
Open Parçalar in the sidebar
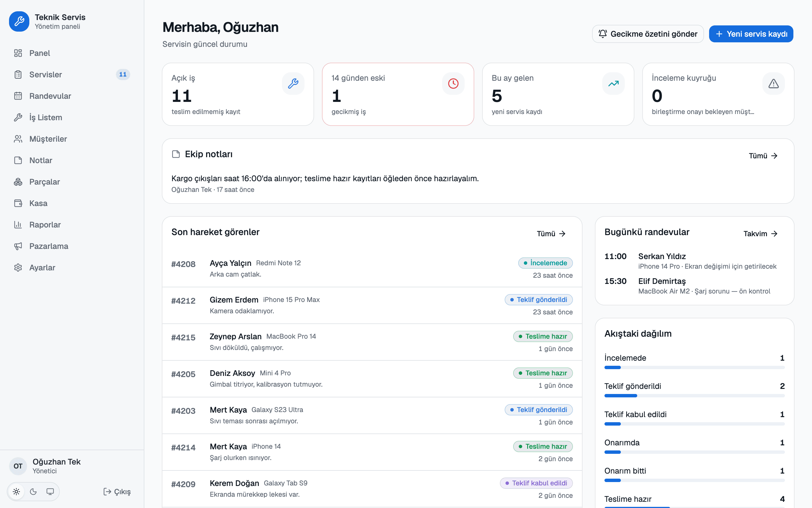pyautogui.click(x=72, y=182)
